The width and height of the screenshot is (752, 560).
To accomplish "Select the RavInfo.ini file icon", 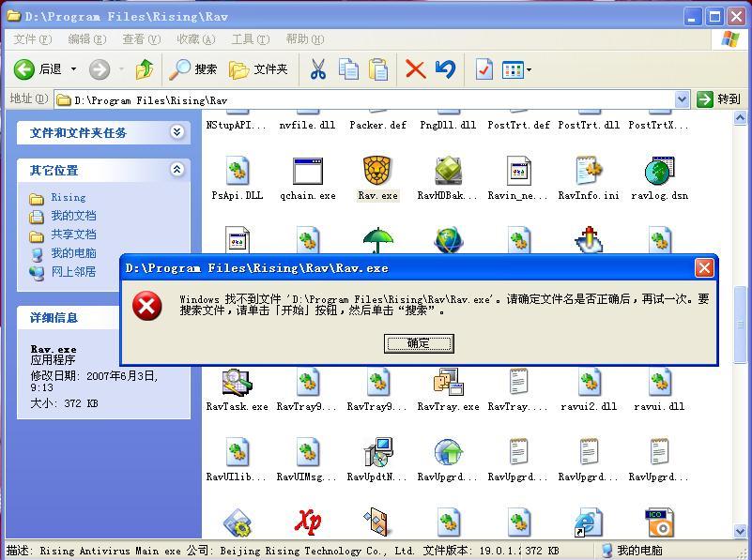I will (x=589, y=171).
